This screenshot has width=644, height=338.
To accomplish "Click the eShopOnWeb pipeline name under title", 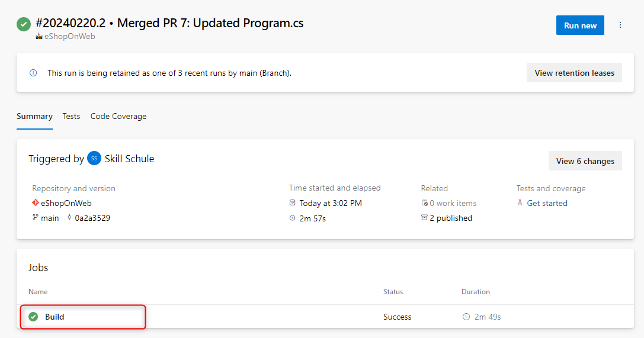I will [69, 36].
